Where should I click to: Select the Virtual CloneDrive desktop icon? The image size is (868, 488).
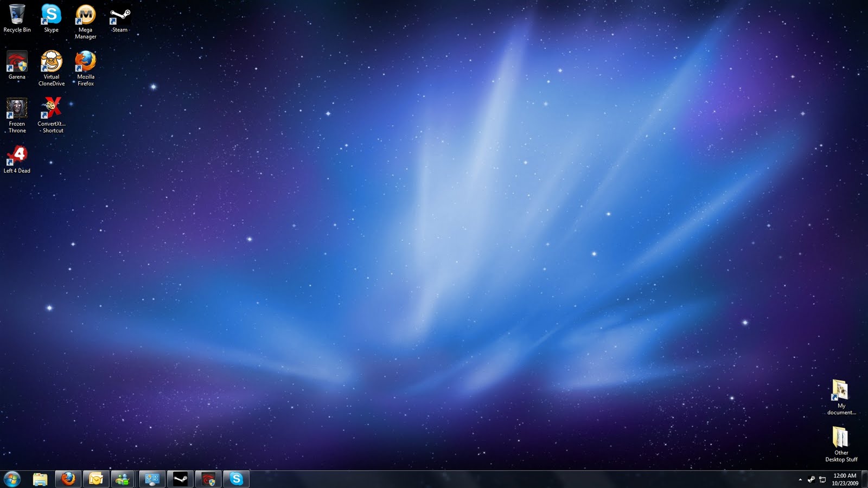click(52, 68)
